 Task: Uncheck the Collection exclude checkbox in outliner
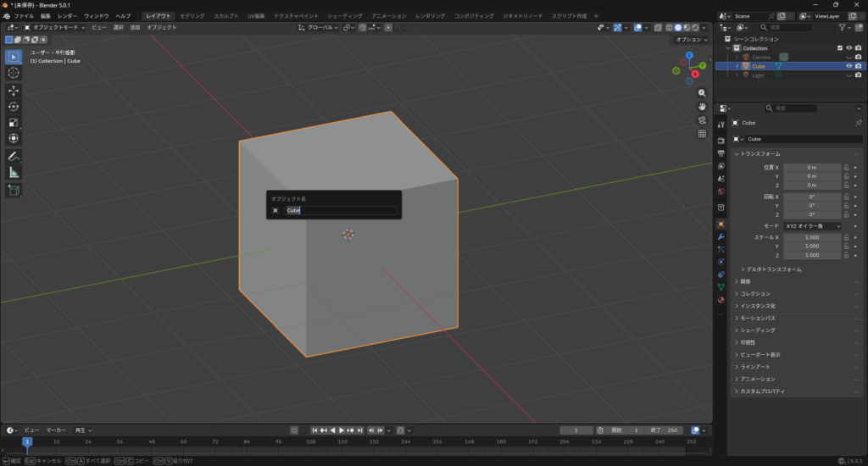(840, 48)
